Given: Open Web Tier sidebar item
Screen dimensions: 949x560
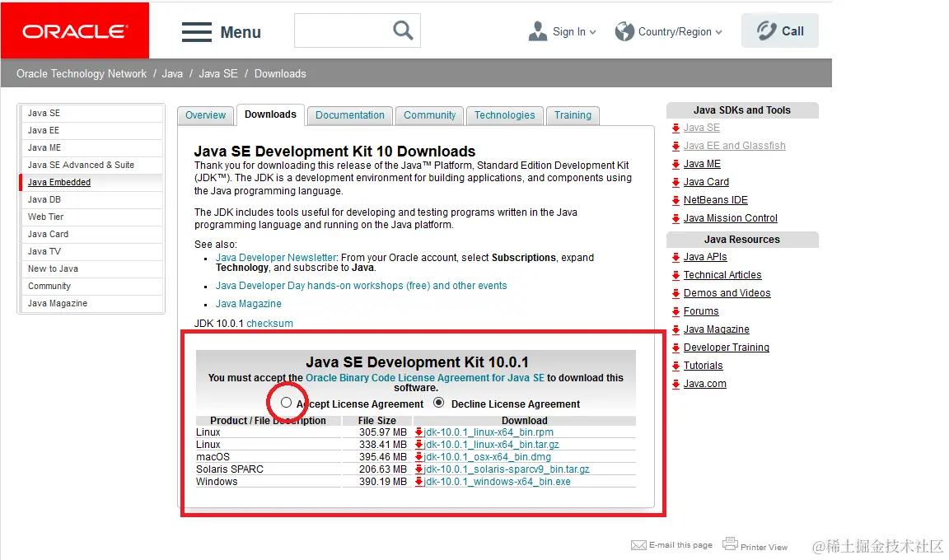Looking at the screenshot, I should pos(45,217).
